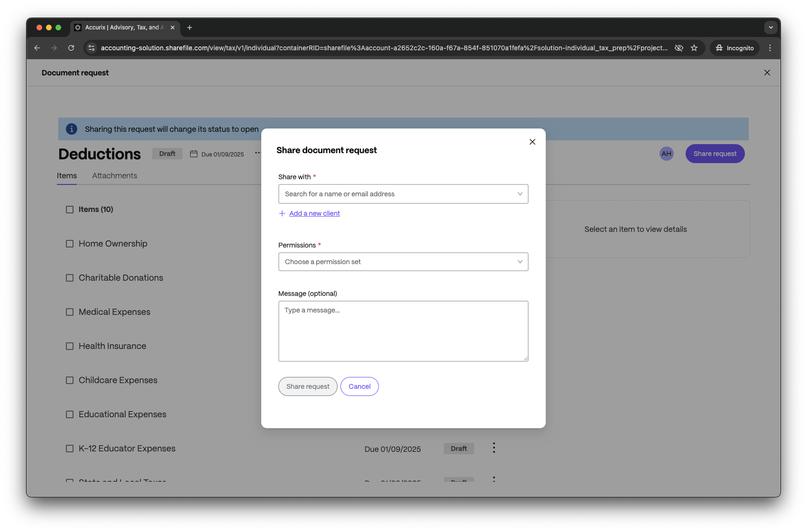Open the Incognito indicator

[735, 48]
